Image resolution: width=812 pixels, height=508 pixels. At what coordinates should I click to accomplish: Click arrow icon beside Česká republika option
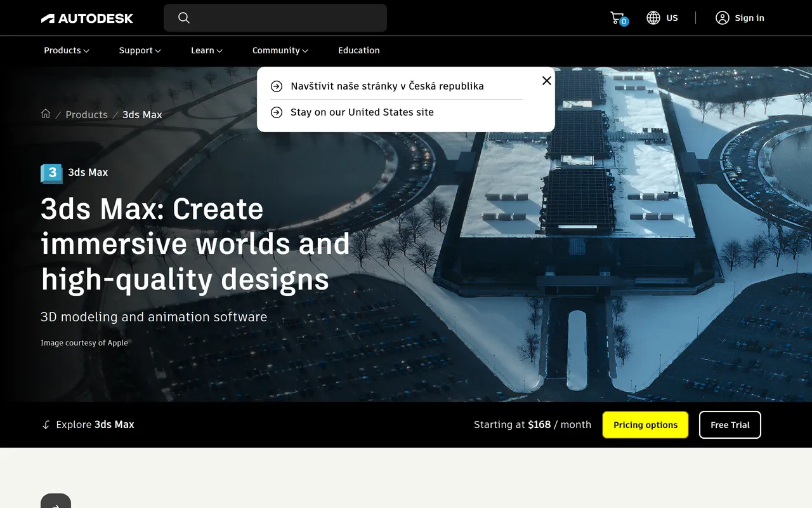(277, 86)
